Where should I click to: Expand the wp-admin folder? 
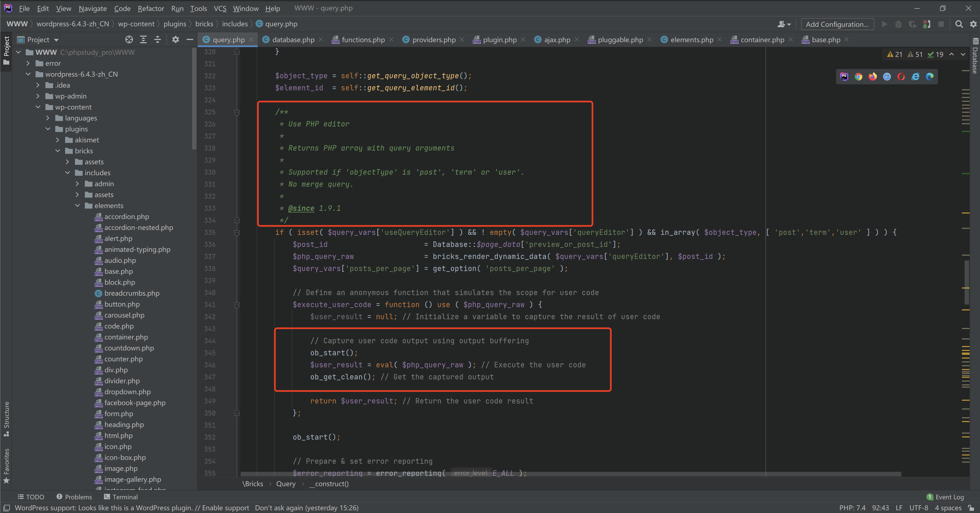pos(38,96)
